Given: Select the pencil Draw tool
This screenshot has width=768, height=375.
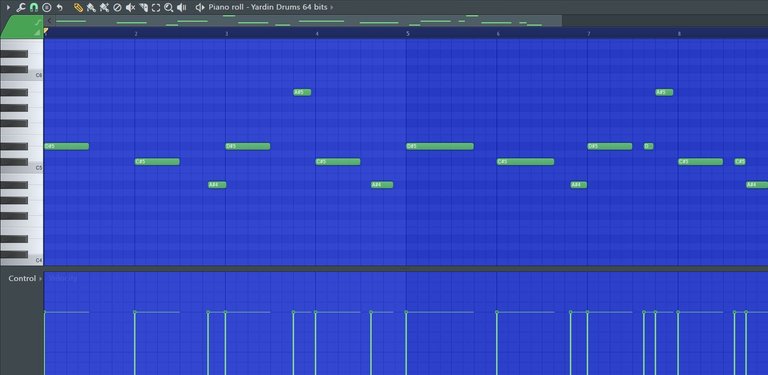Looking at the screenshot, I should 78,7.
